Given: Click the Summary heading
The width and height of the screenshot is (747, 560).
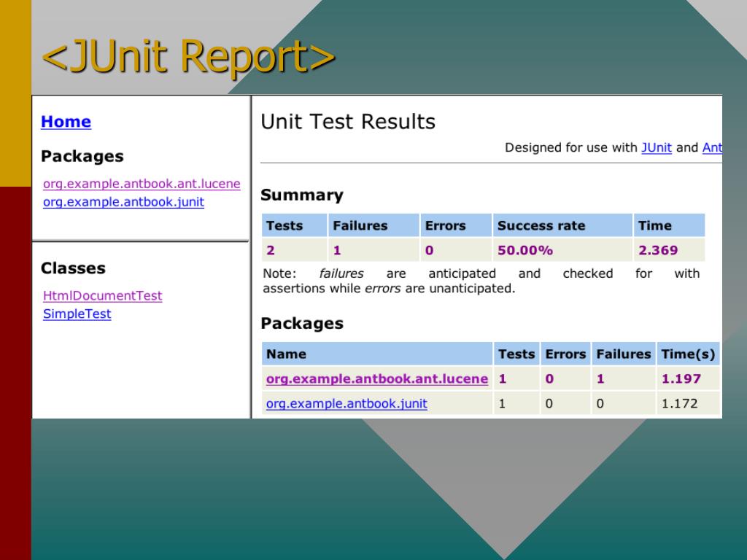Looking at the screenshot, I should (302, 195).
